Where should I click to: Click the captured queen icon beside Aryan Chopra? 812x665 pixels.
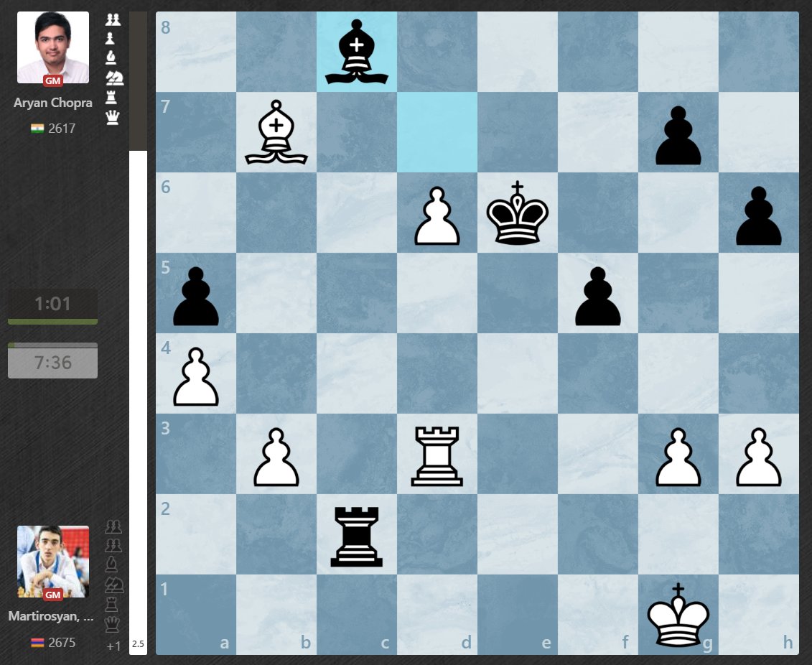pyautogui.click(x=112, y=117)
